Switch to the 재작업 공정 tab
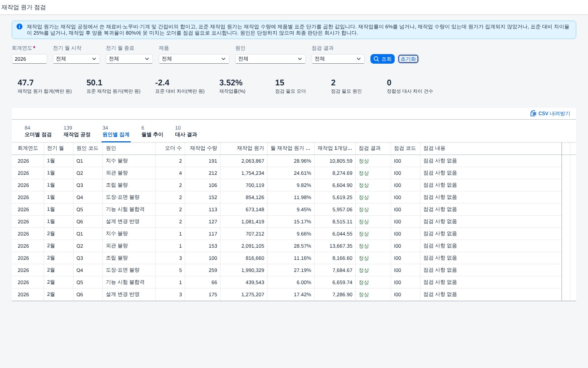 pyautogui.click(x=77, y=131)
